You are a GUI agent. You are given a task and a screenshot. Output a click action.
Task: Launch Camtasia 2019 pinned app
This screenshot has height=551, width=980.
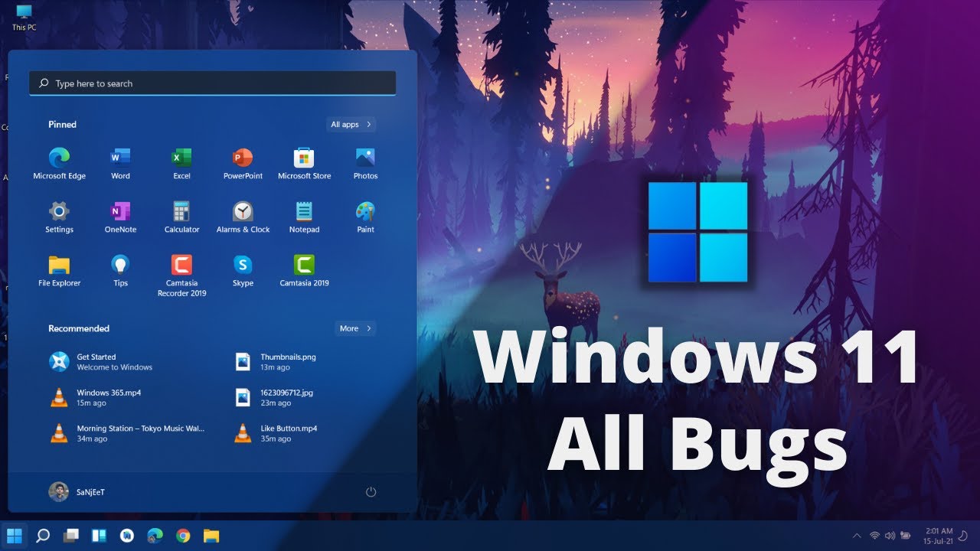(304, 271)
